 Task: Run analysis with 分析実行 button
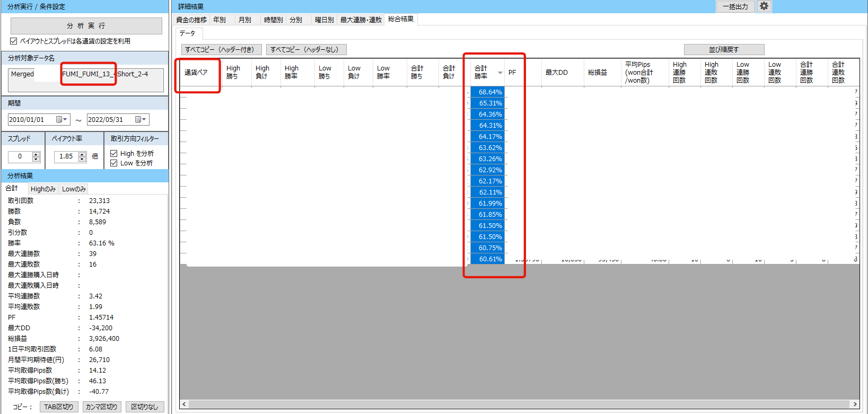tap(86, 26)
